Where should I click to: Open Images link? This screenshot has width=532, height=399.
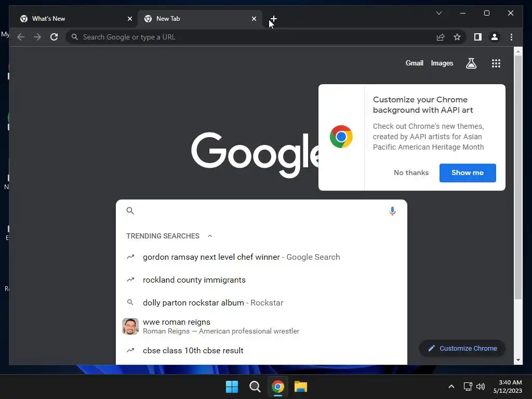tap(442, 63)
